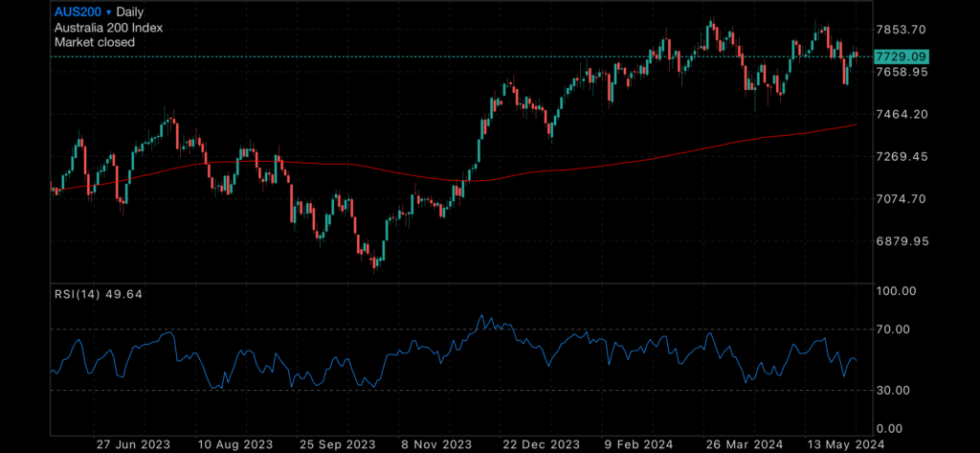The image size is (980, 453).
Task: Click the RSI 0.00 axis label
Action: (890, 429)
